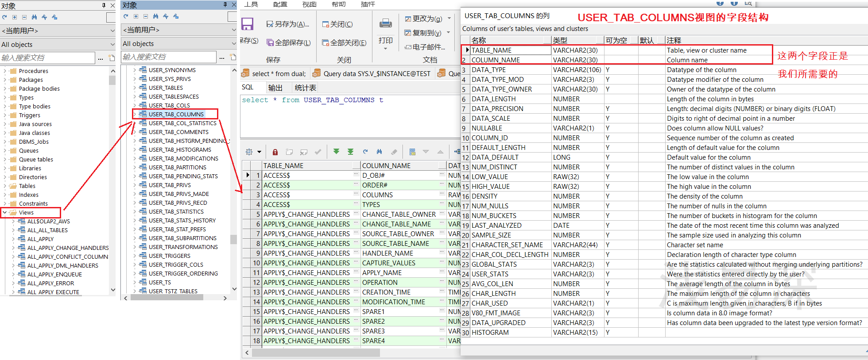Screen dimensions: 868x360
Task: Open the 打印 dropdown arrow
Action: [x=386, y=48]
